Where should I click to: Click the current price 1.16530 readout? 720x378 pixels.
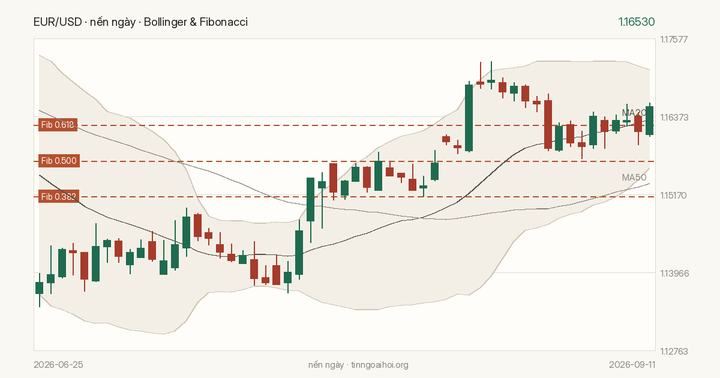[636, 22]
